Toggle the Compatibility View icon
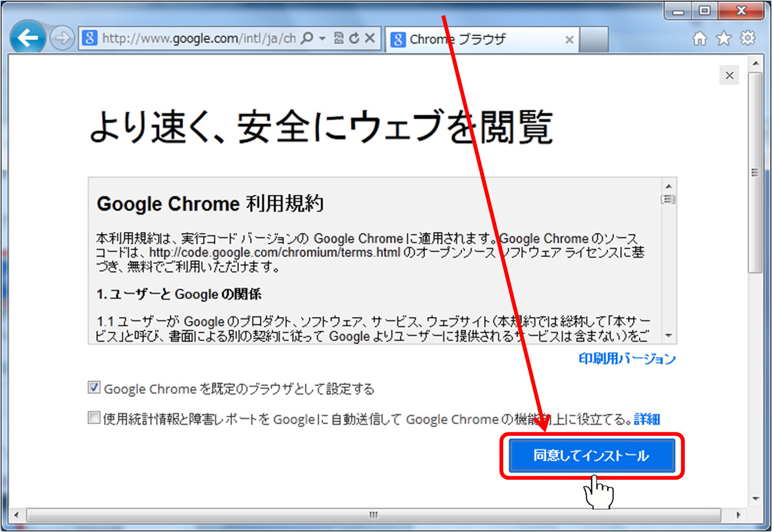772x532 pixels. pos(339,39)
